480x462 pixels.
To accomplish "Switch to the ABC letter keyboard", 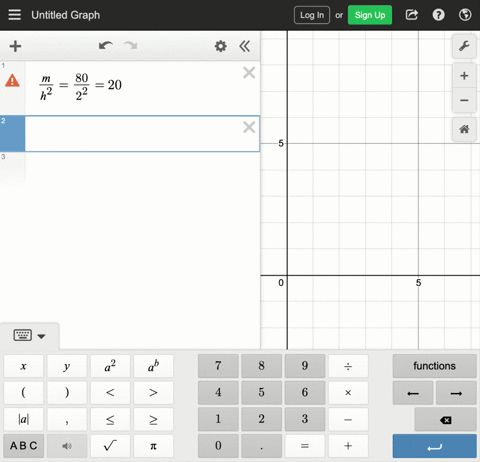I will 23,446.
